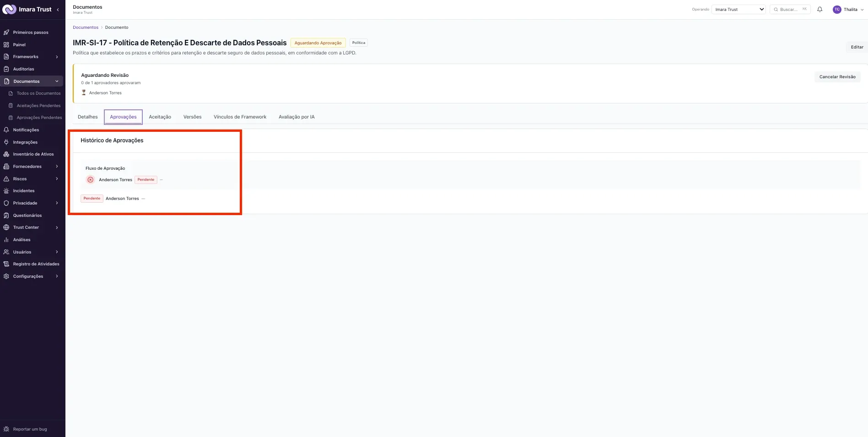Click the Análises bar chart icon
Image resolution: width=868 pixels, height=437 pixels.
tap(6, 240)
